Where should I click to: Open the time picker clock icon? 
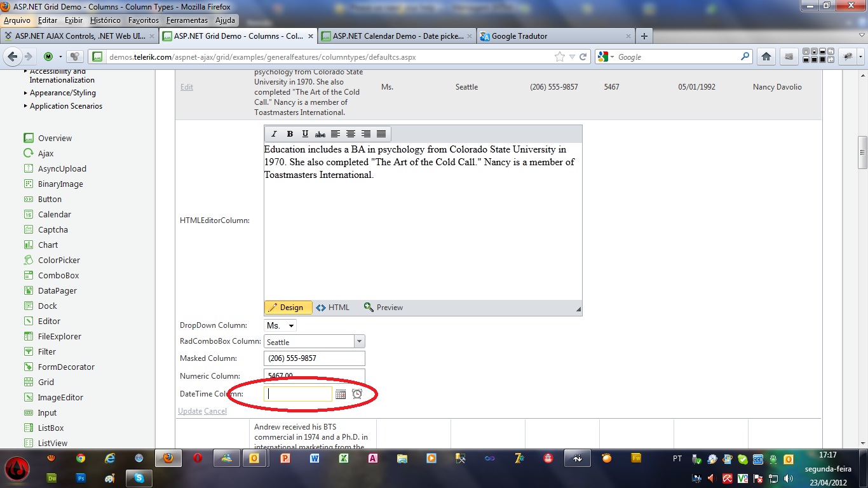(357, 394)
